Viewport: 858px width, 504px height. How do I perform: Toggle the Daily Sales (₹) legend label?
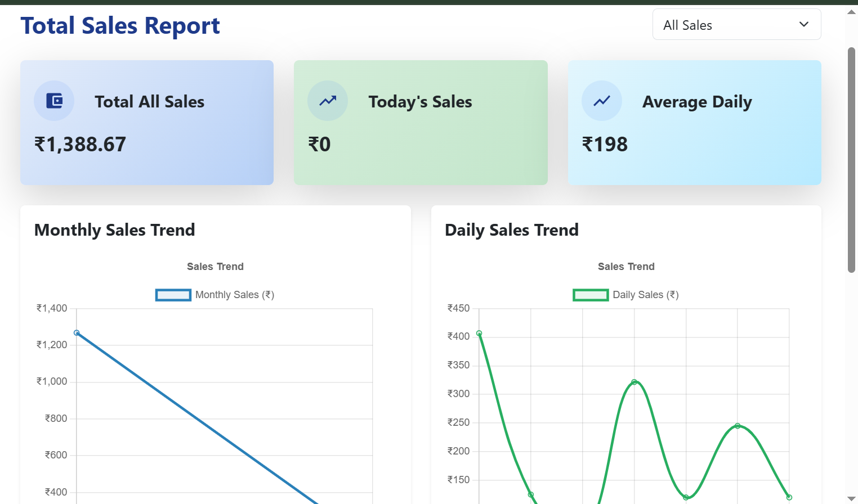coord(645,295)
